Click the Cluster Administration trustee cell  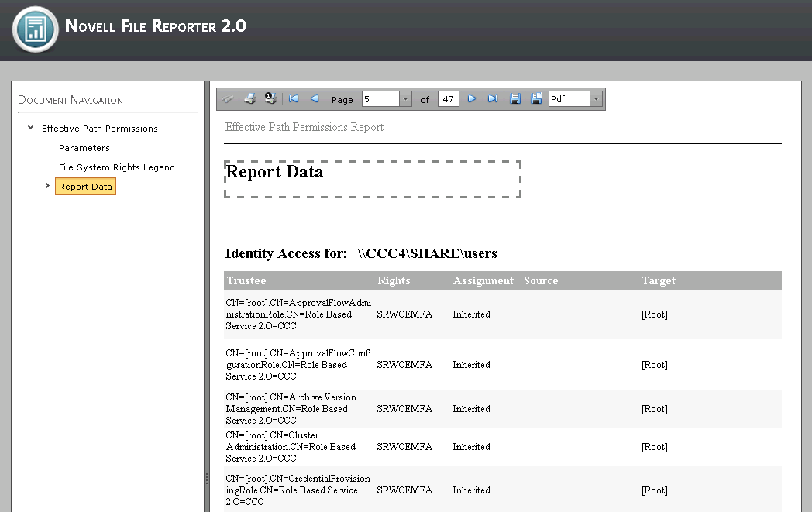(x=291, y=447)
